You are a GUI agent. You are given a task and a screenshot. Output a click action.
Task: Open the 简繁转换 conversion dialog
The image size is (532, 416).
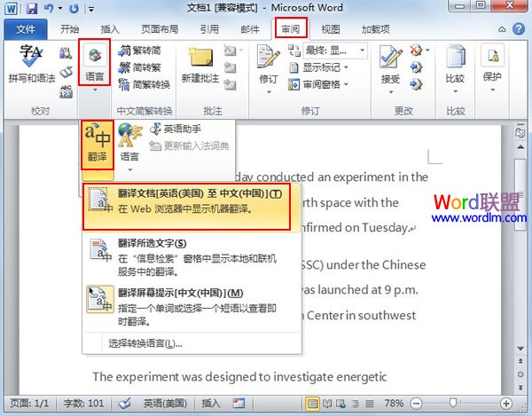pyautogui.click(x=145, y=84)
